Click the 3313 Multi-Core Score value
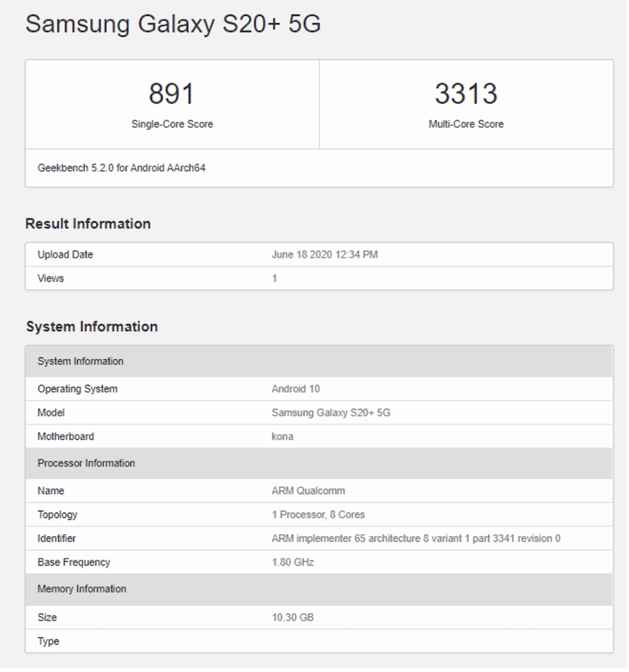 tap(466, 93)
